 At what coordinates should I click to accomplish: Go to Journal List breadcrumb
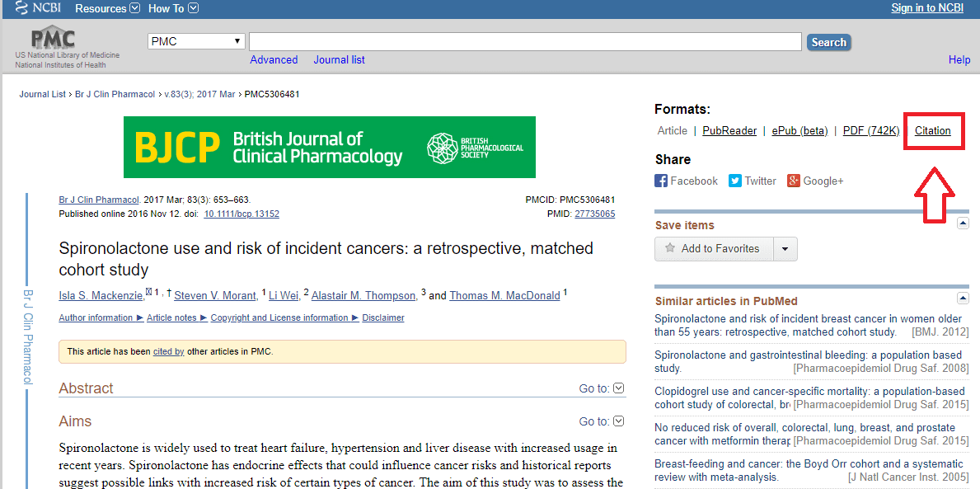coord(43,95)
